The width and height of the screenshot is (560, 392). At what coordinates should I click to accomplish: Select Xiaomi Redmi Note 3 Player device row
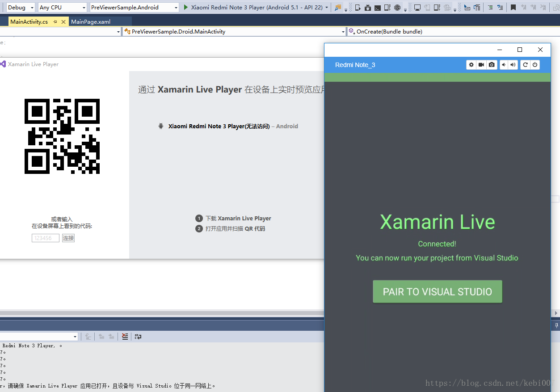pyautogui.click(x=228, y=126)
